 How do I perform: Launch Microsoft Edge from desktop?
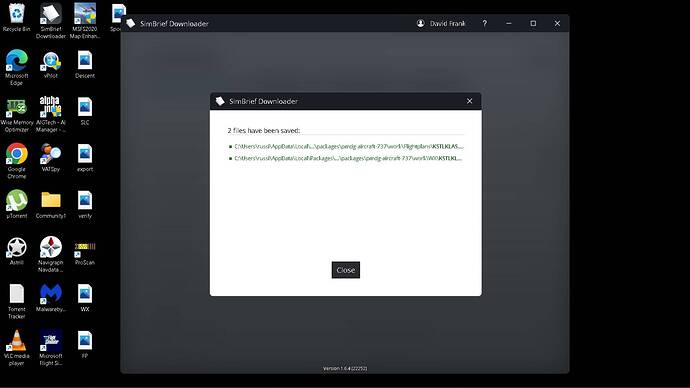click(x=16, y=67)
